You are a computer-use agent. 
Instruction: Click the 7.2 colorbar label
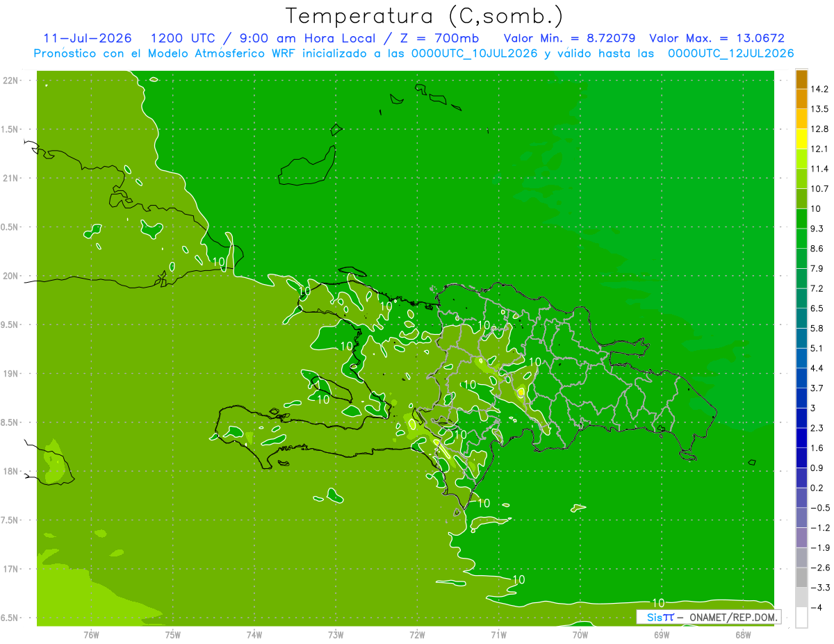pos(817,288)
